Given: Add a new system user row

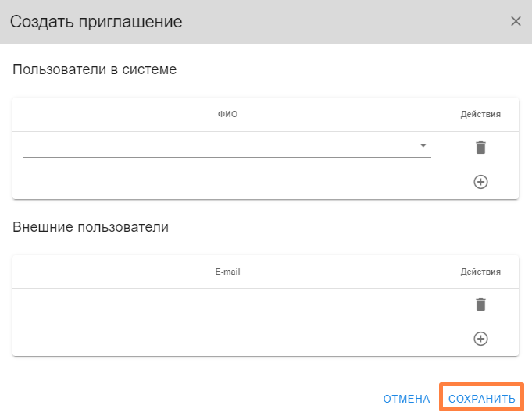Looking at the screenshot, I should point(480,182).
